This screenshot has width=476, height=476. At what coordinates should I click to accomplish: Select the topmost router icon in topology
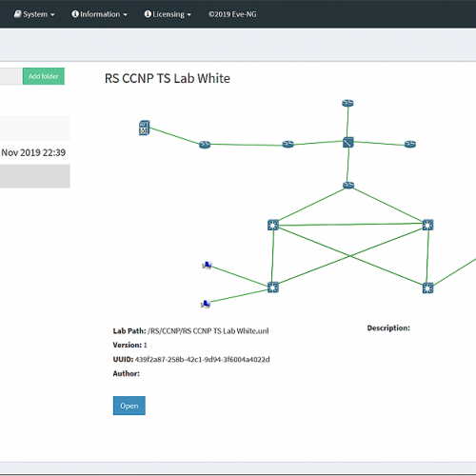coord(347,103)
